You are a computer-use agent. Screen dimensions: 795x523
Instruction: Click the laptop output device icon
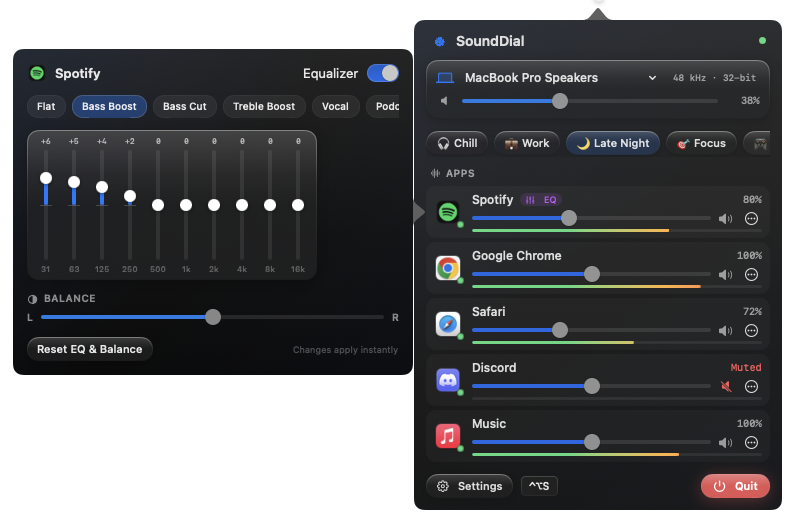click(445, 78)
